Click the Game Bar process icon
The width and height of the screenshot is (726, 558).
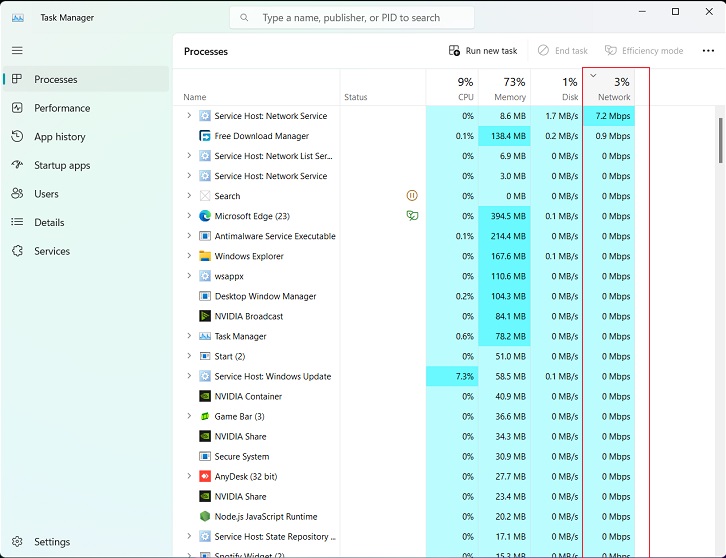tap(205, 416)
